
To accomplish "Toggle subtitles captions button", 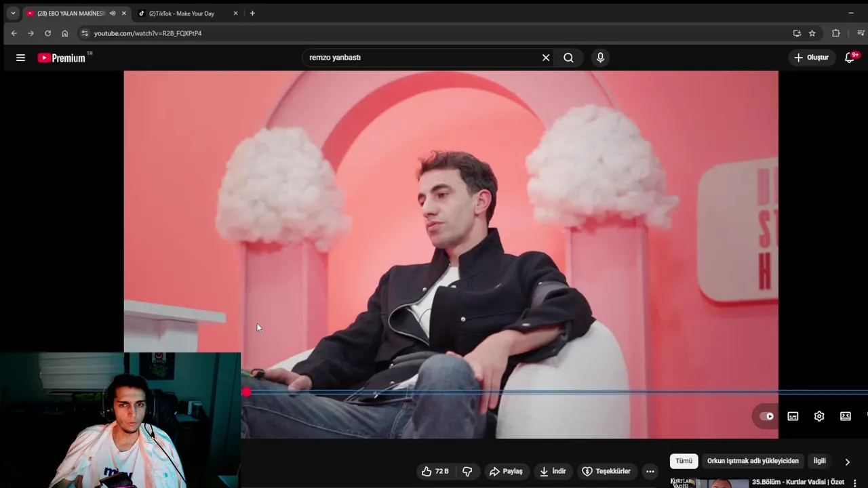I will click(x=793, y=416).
